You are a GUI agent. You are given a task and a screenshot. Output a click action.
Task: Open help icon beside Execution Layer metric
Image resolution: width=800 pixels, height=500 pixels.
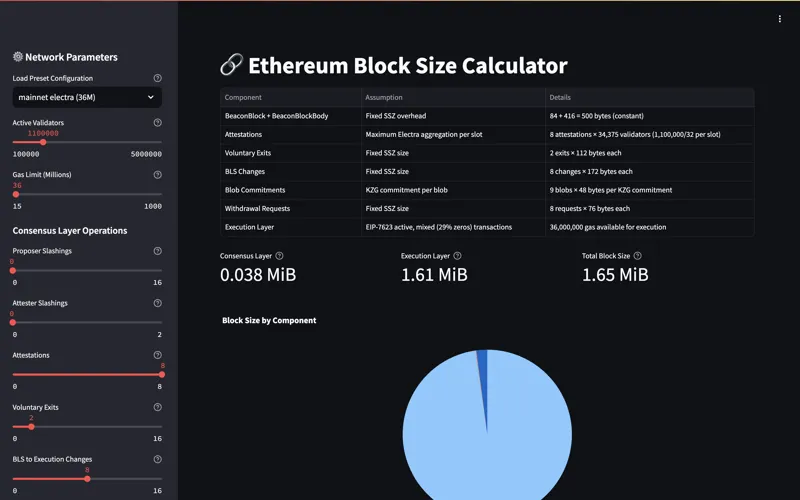point(458,256)
